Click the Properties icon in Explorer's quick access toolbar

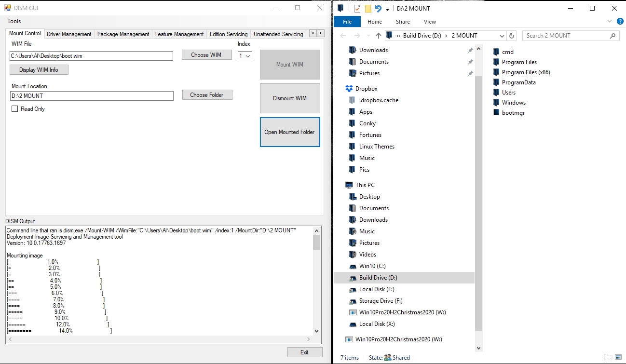pos(357,9)
